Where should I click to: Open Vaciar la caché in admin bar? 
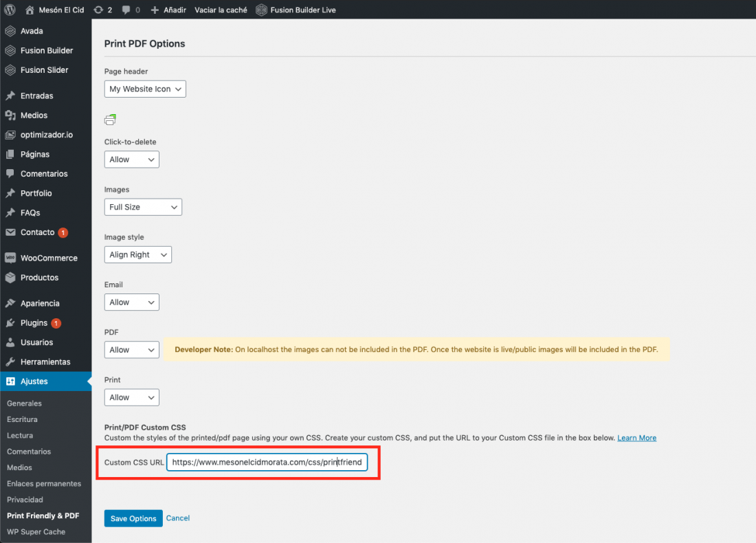(221, 10)
